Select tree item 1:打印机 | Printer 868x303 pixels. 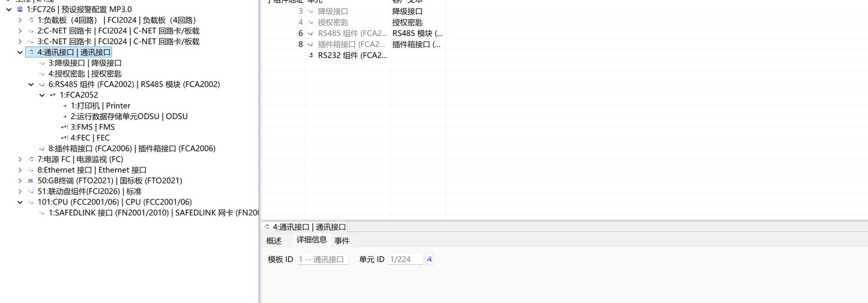(100, 106)
